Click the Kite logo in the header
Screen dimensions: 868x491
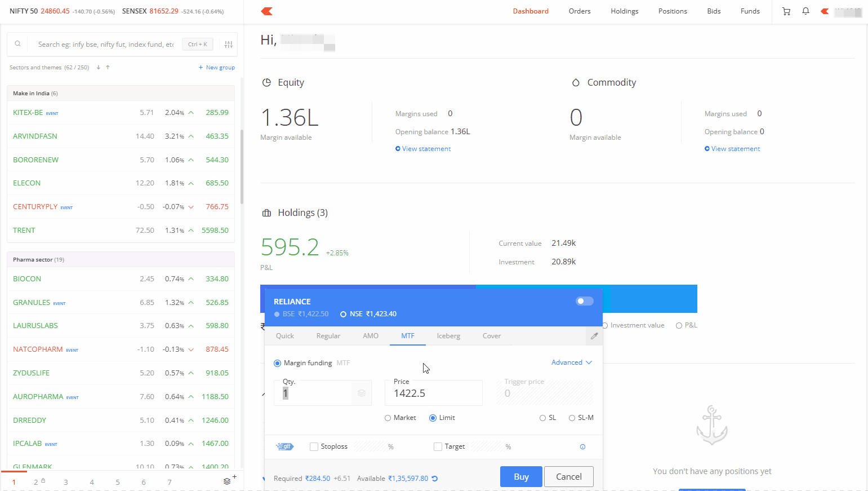pos(267,11)
